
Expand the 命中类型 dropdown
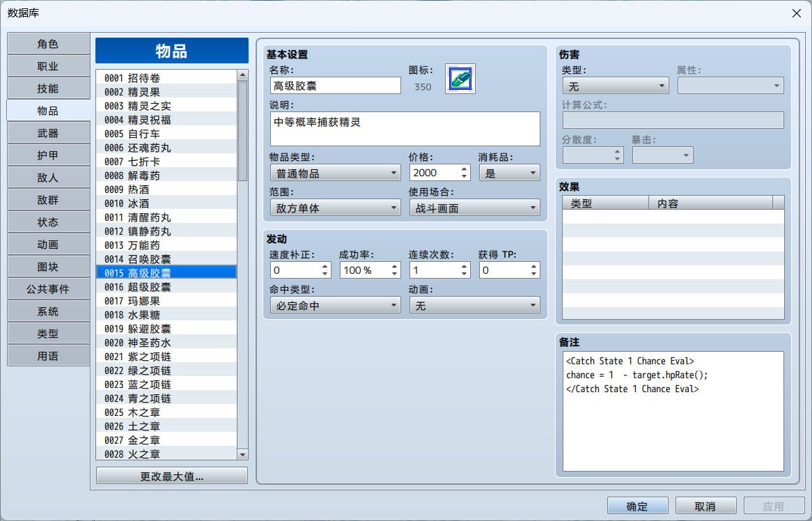coord(336,306)
